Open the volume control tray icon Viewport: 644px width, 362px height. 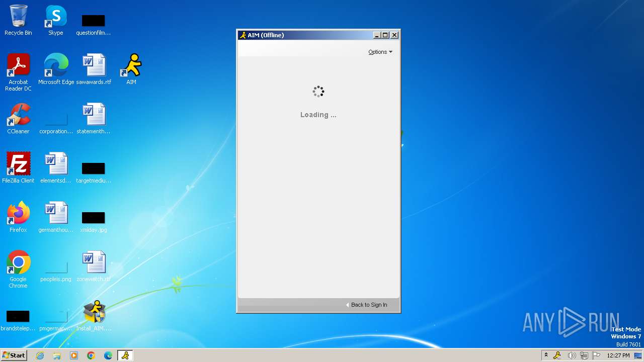[x=572, y=355]
